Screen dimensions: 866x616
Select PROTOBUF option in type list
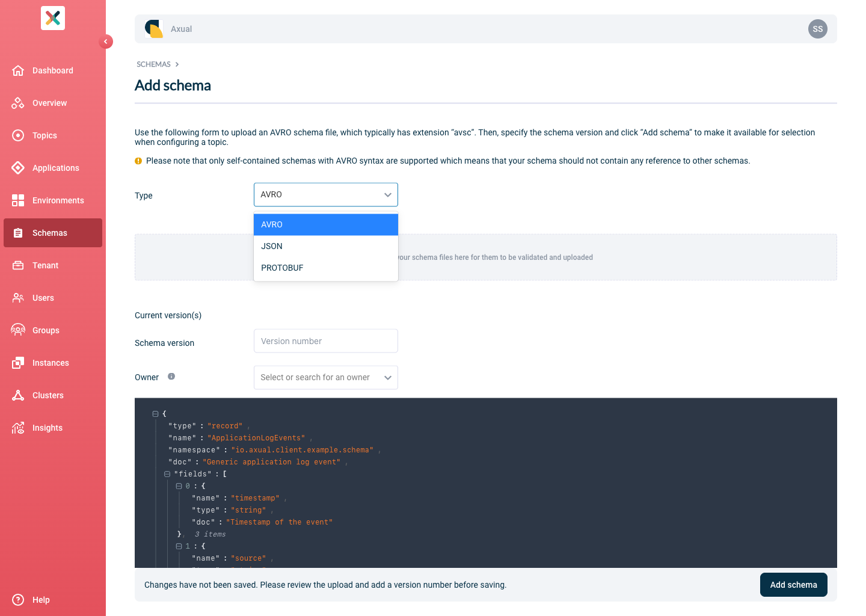pyautogui.click(x=326, y=268)
